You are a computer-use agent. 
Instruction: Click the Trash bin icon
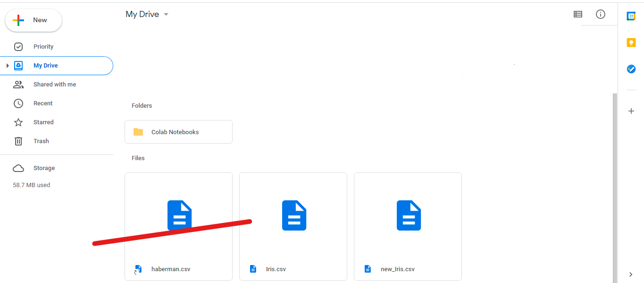[18, 141]
